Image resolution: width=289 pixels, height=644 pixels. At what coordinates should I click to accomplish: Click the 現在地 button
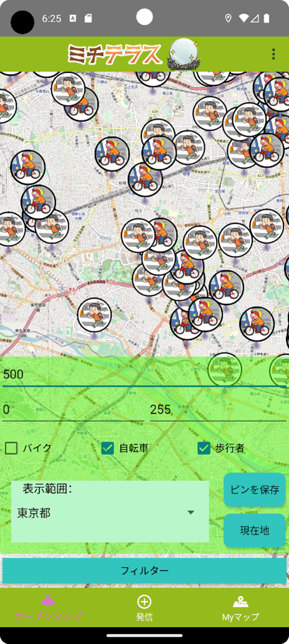pyautogui.click(x=255, y=530)
